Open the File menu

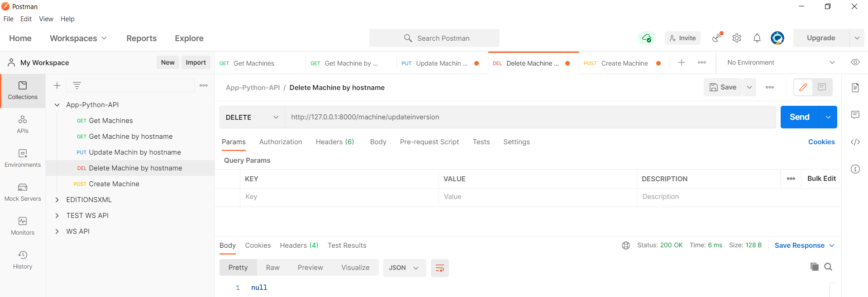coord(9,19)
